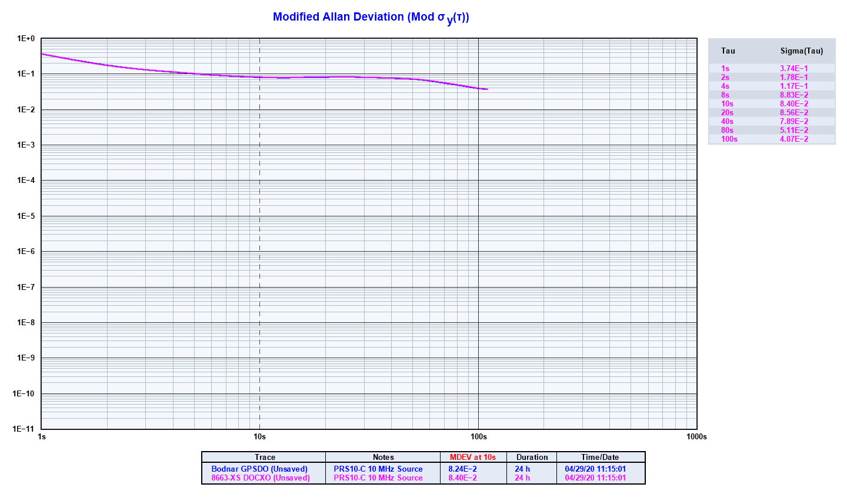Viewport: 847px width, 504px height.
Task: Click the 1.78E-1 sigma value
Action: (x=794, y=77)
